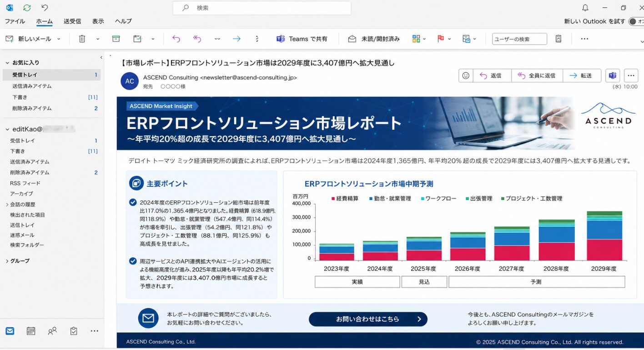Open the 送受信 tab
The width and height of the screenshot is (644, 350).
pos(72,21)
